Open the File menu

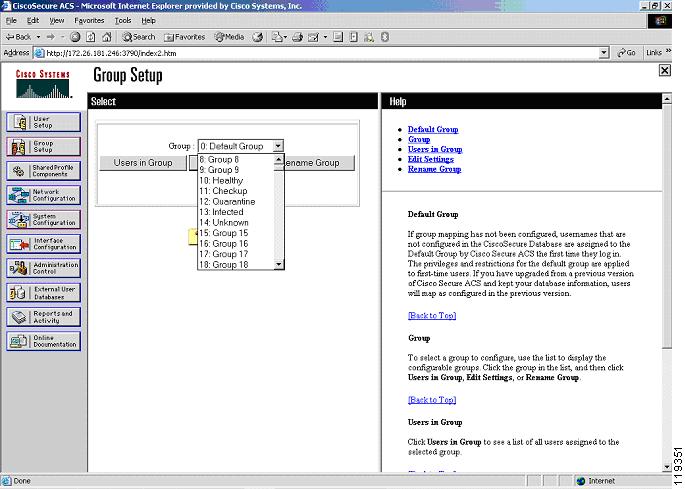(x=11, y=21)
